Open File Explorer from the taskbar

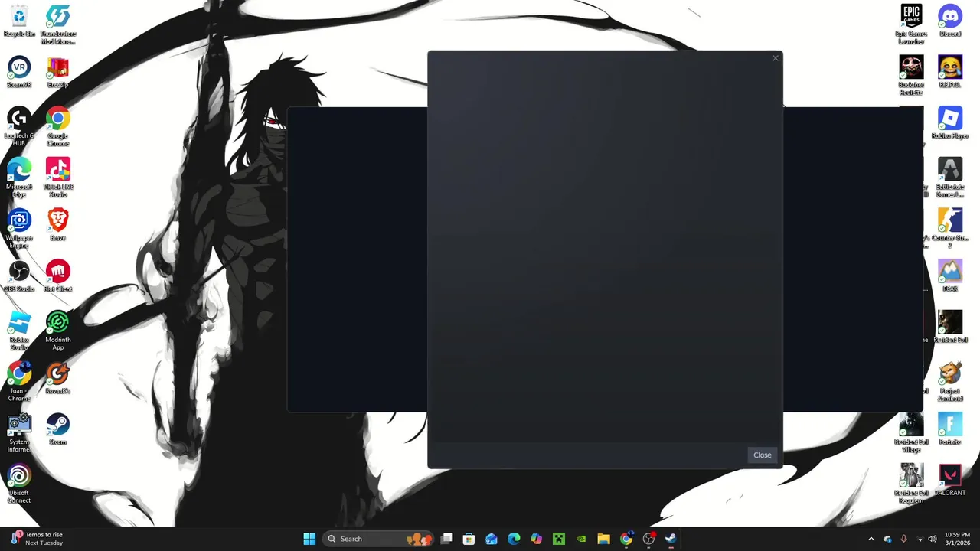[x=603, y=539]
